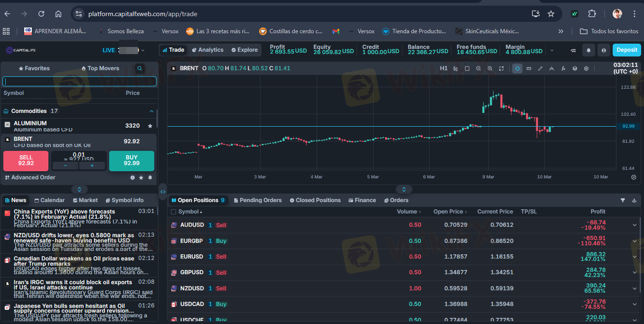Open chart settings gear icon
Image resolution: width=644 pixels, height=324 pixels.
coord(586,68)
